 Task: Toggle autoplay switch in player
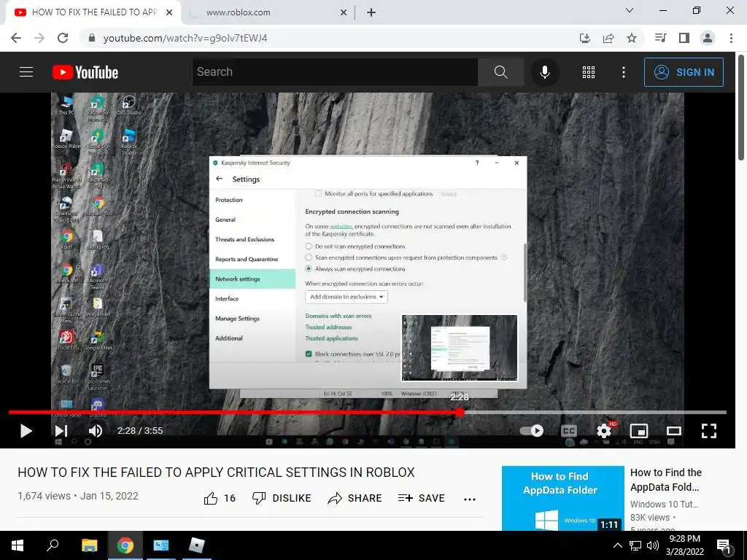point(532,430)
